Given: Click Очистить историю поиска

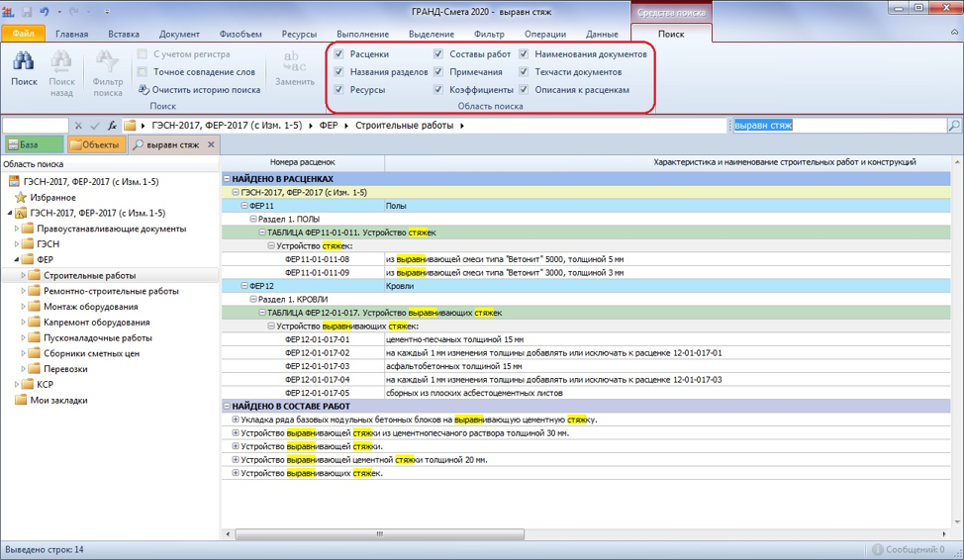Looking at the screenshot, I should pos(199,90).
